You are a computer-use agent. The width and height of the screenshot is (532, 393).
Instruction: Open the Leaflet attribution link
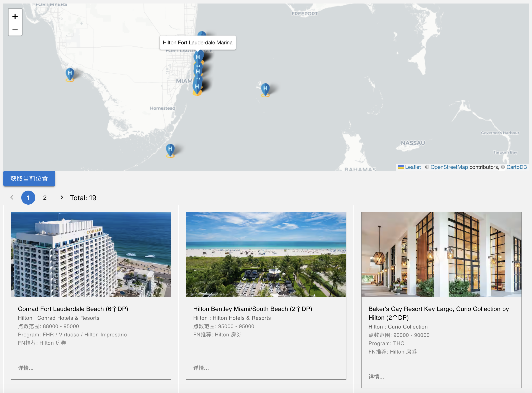413,167
